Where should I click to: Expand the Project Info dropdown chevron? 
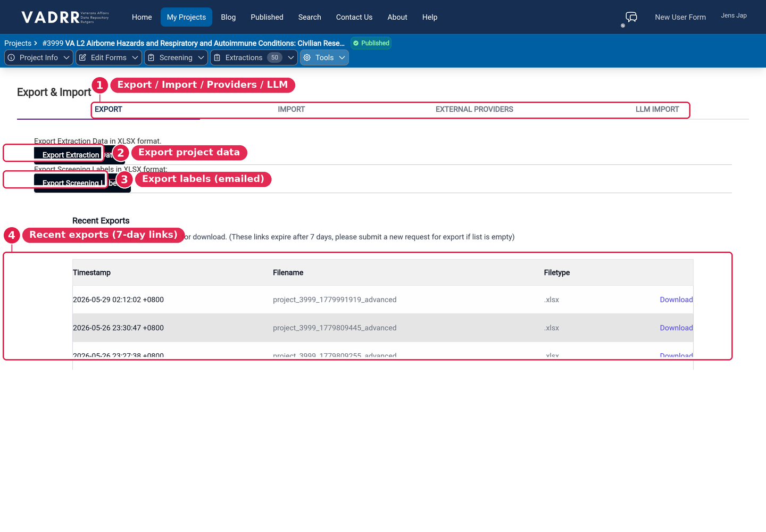(x=66, y=57)
